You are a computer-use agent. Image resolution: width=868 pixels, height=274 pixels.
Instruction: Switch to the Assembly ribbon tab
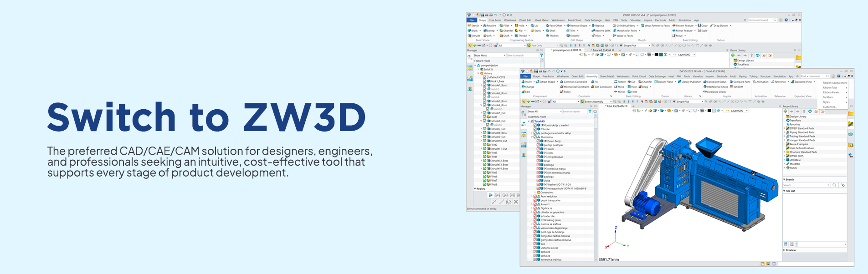[x=591, y=76]
